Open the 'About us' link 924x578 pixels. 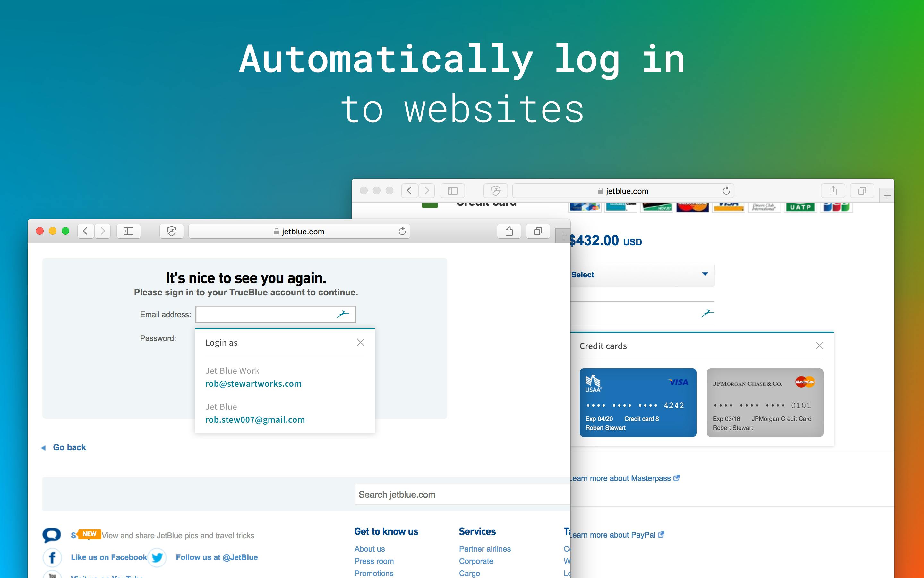click(370, 549)
